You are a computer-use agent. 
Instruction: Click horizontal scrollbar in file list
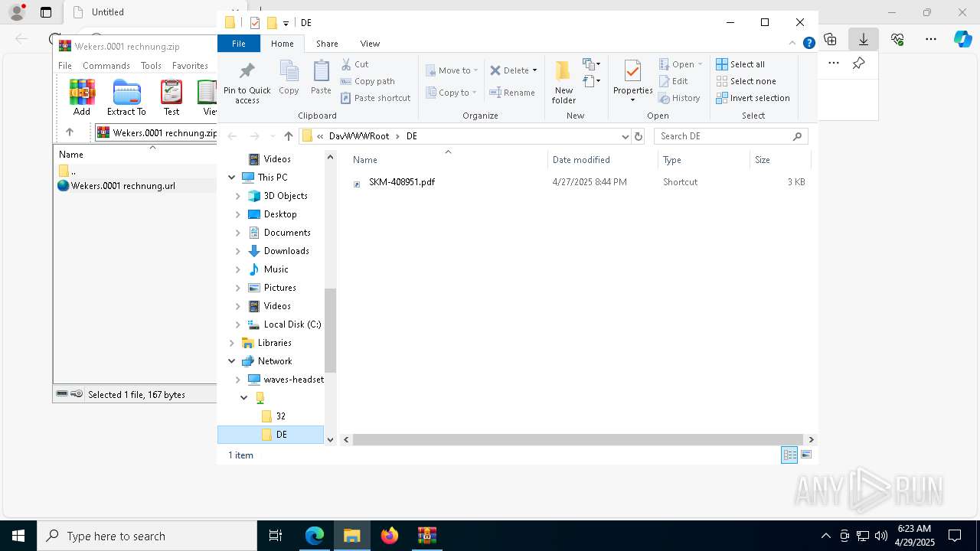578,439
